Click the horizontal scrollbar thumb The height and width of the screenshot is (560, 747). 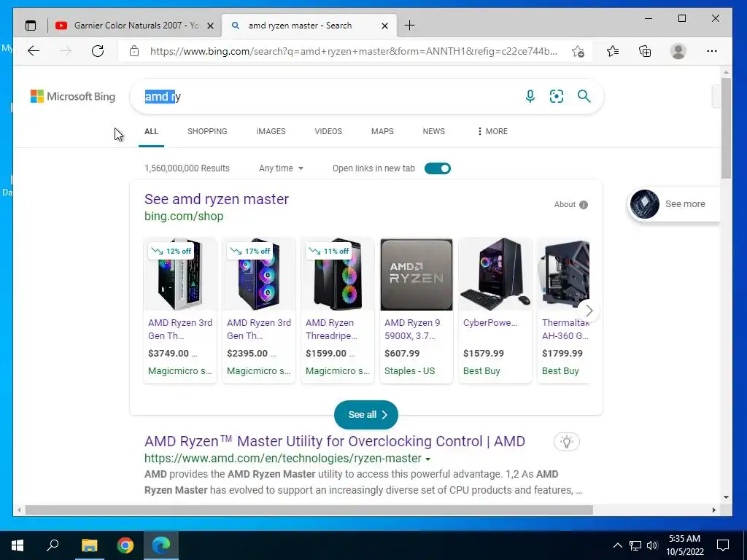point(309,510)
